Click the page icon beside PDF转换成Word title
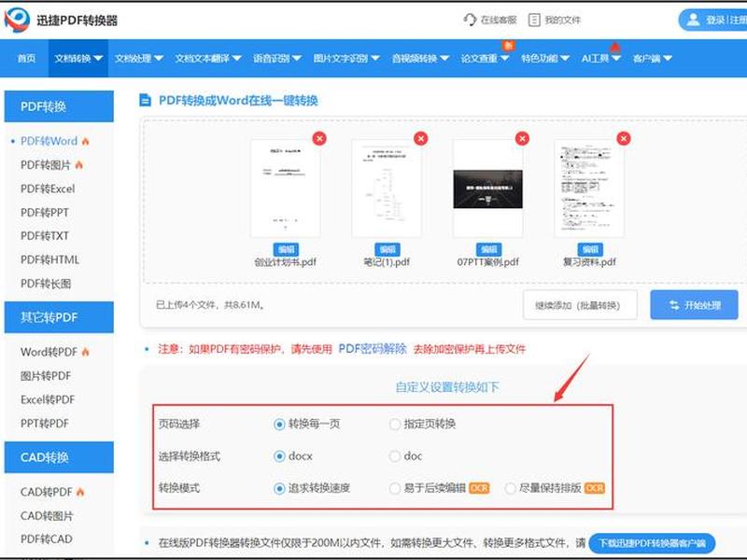 (x=145, y=101)
